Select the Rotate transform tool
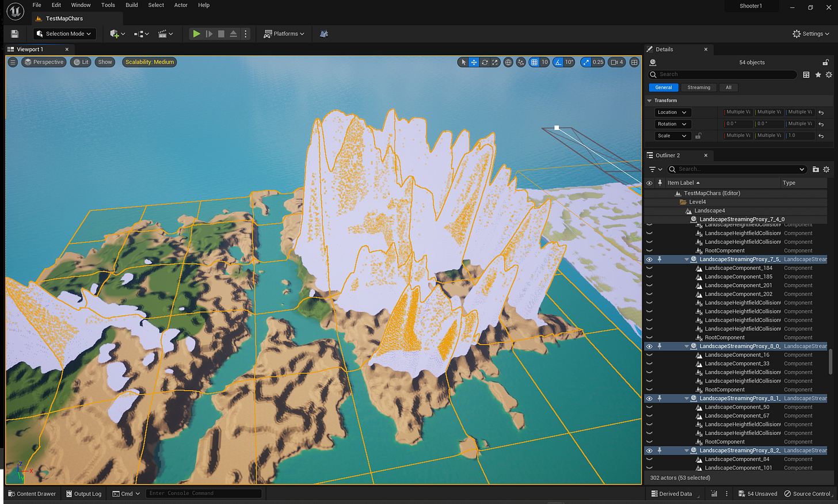The width and height of the screenshot is (838, 504). coord(484,62)
